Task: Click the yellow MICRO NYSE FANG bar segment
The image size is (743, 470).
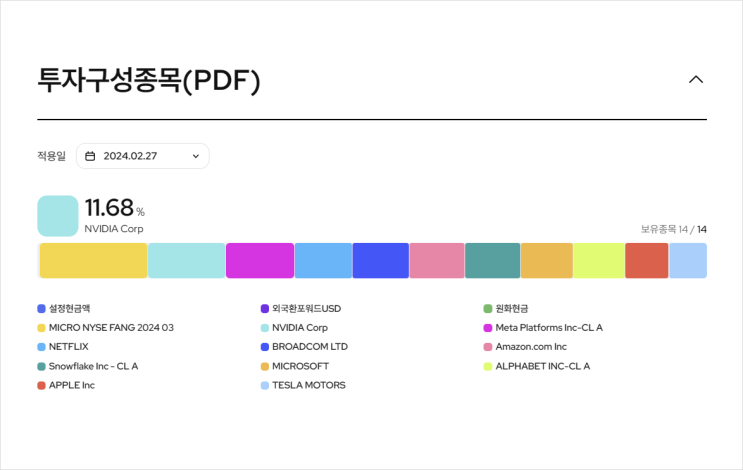Action: [x=93, y=261]
